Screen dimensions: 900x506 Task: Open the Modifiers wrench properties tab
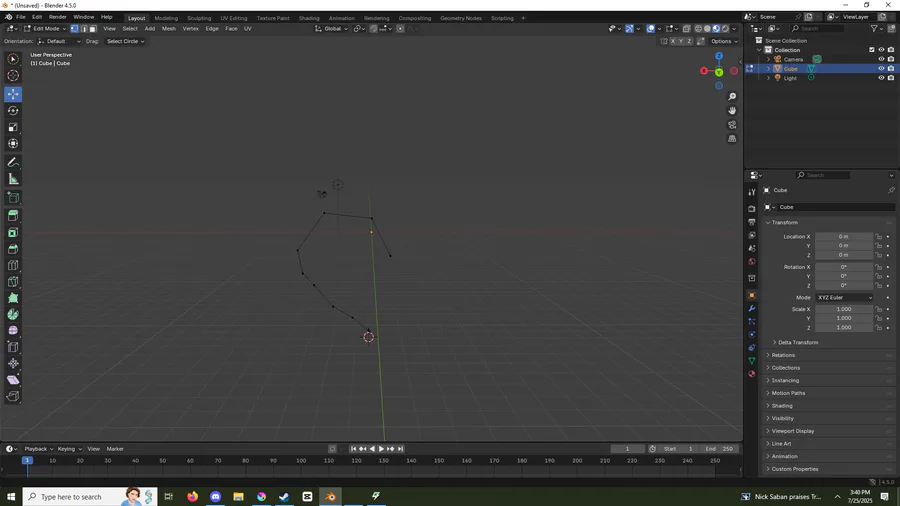point(752,309)
